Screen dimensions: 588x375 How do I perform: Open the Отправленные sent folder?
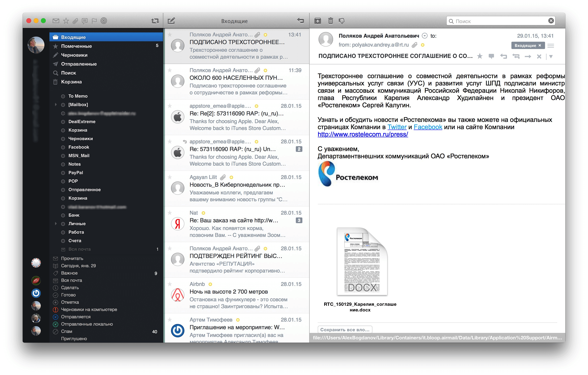click(x=106, y=64)
